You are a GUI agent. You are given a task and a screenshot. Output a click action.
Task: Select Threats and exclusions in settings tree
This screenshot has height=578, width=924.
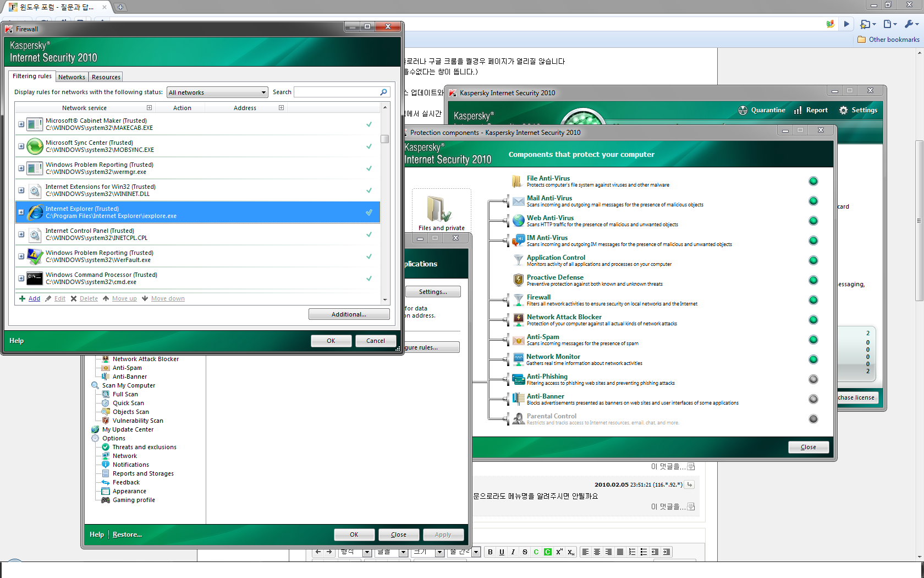[144, 447]
